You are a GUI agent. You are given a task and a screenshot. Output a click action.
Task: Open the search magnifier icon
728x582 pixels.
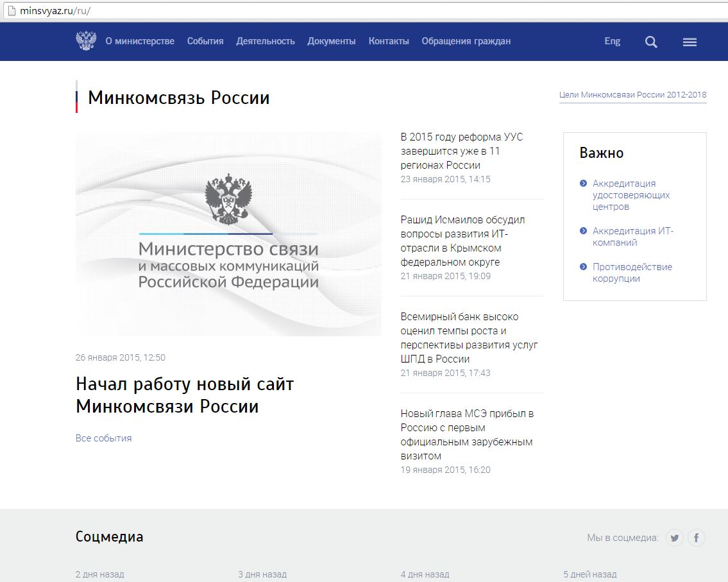click(651, 42)
